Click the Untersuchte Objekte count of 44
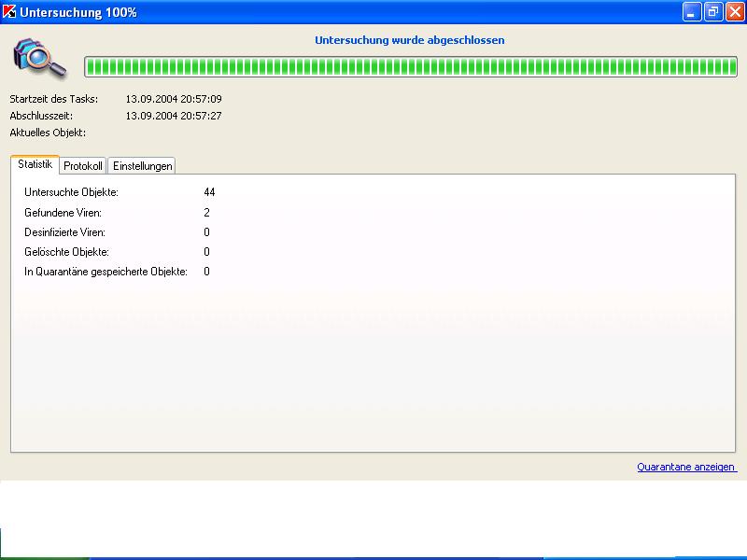747x560 pixels. tap(209, 192)
